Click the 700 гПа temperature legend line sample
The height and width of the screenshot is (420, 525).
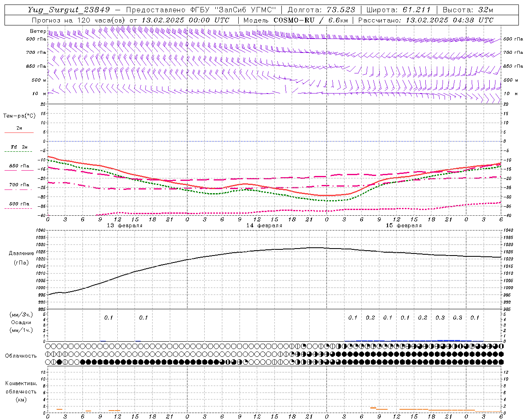coord(18,189)
